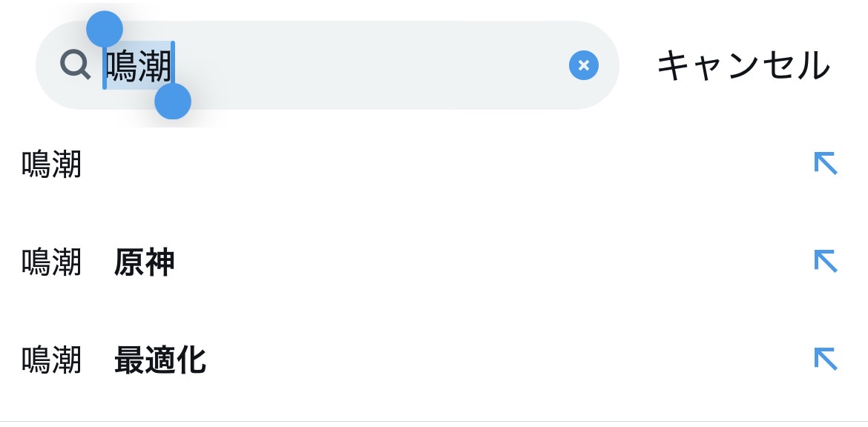Tap the upper text selection handle
Screen dimensions: 868x427
click(105, 30)
